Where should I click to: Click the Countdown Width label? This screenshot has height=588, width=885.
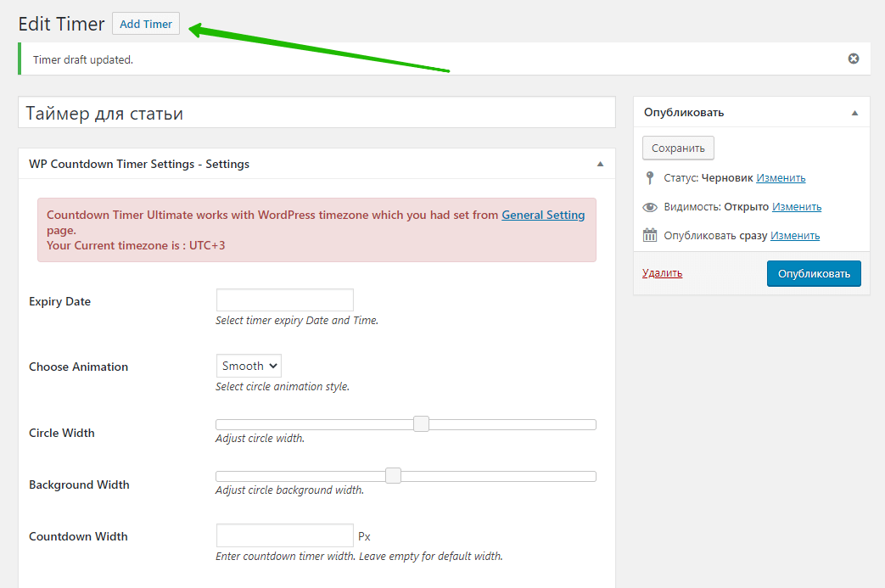[x=78, y=536]
